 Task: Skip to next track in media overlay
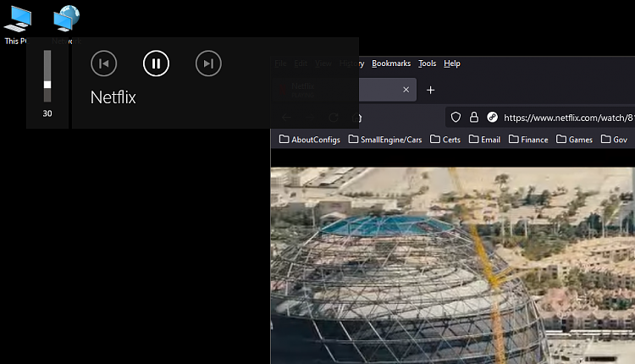pyautogui.click(x=208, y=63)
